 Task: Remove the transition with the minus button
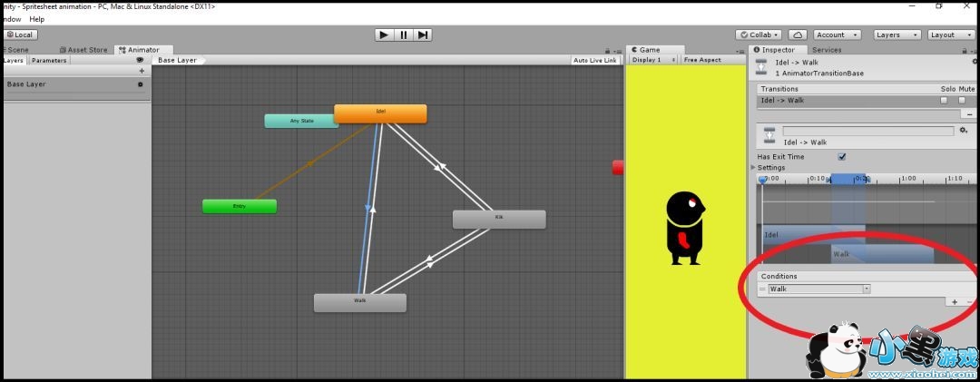(x=969, y=114)
